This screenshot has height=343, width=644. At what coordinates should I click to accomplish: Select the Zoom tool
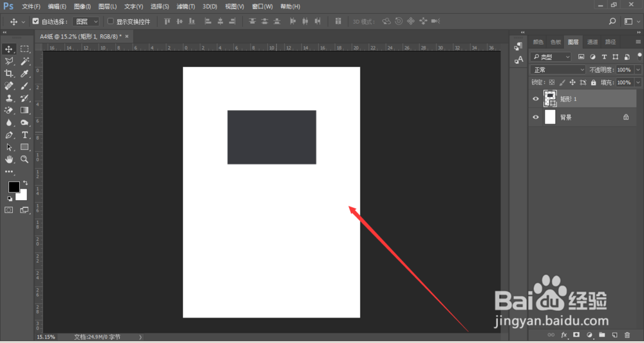24,159
